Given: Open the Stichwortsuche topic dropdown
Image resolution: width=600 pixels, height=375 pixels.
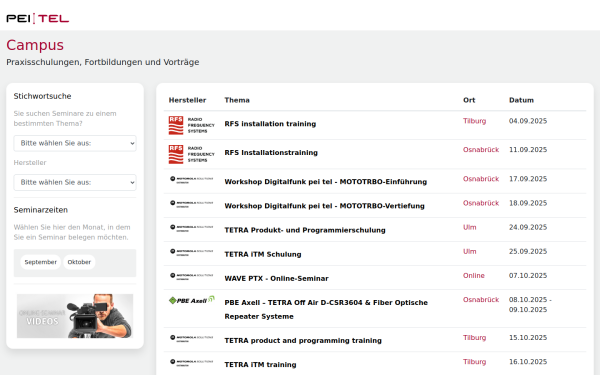Looking at the screenshot, I should [75, 143].
